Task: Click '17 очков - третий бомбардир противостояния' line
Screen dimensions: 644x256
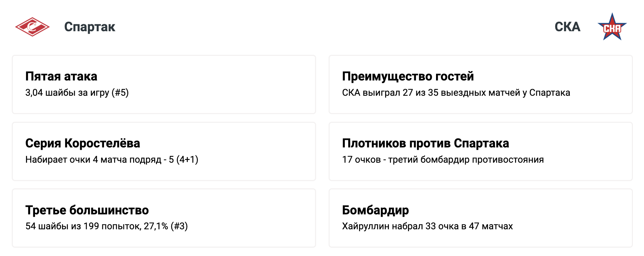Action: (x=443, y=160)
